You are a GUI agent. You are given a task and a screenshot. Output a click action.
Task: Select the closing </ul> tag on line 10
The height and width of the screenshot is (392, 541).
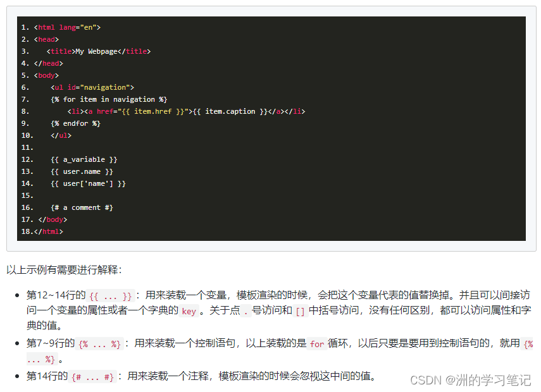pyautogui.click(x=61, y=135)
